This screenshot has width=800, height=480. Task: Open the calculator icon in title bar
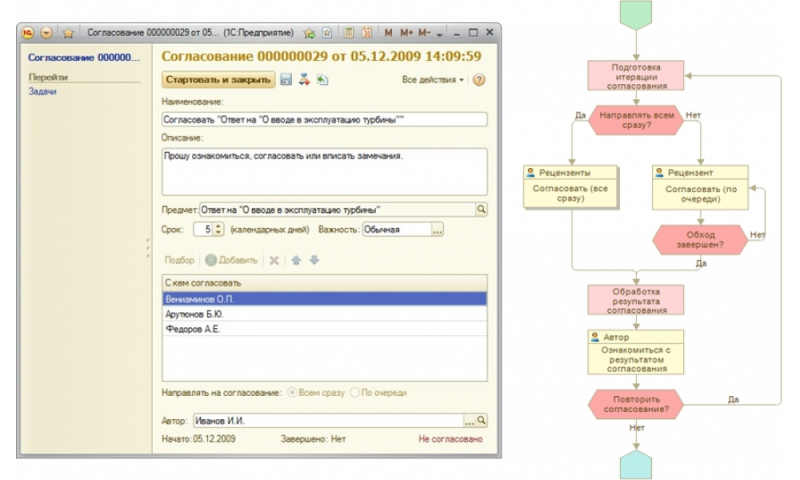350,32
